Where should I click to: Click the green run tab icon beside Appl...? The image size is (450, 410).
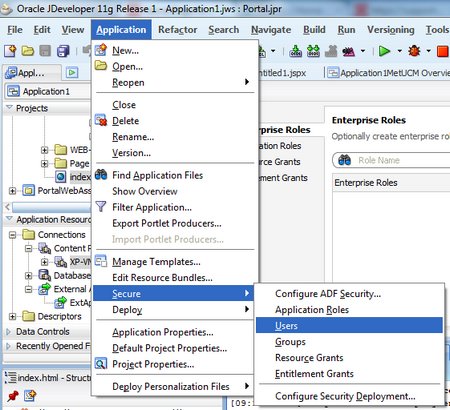(72, 72)
